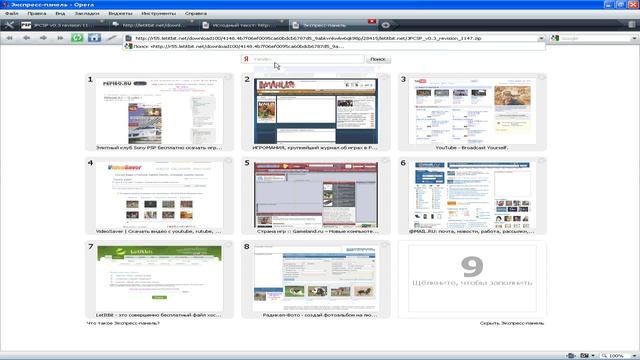This screenshot has width=640, height=360.
Task: Open the Виджеты menu
Action: [120, 13]
